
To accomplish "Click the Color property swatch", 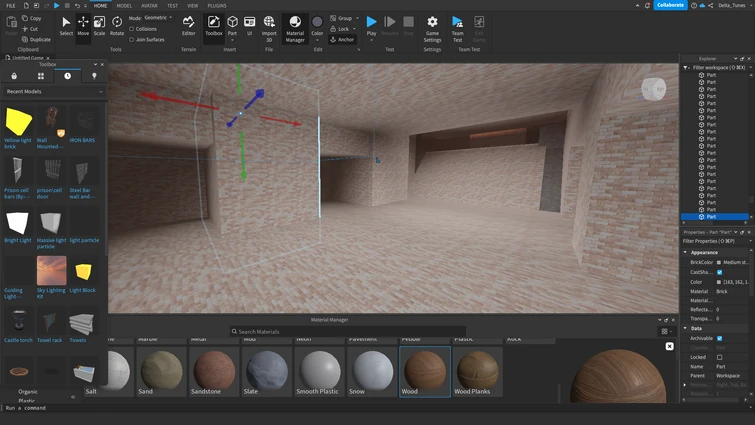I will coord(719,282).
